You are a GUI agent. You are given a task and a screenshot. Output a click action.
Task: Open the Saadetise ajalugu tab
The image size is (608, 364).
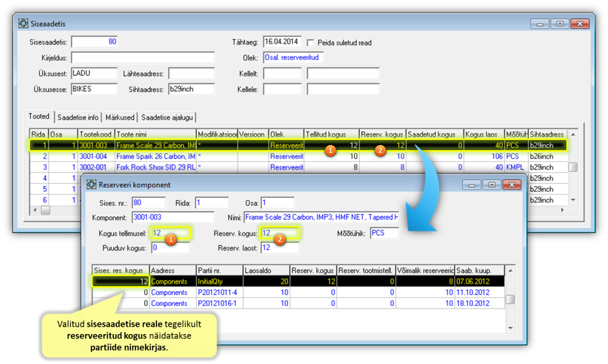pyautogui.click(x=167, y=117)
